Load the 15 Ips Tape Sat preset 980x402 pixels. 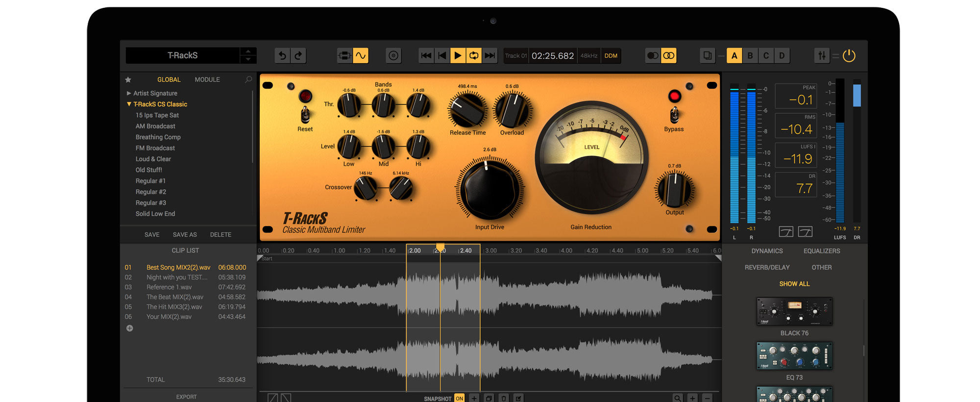[157, 115]
